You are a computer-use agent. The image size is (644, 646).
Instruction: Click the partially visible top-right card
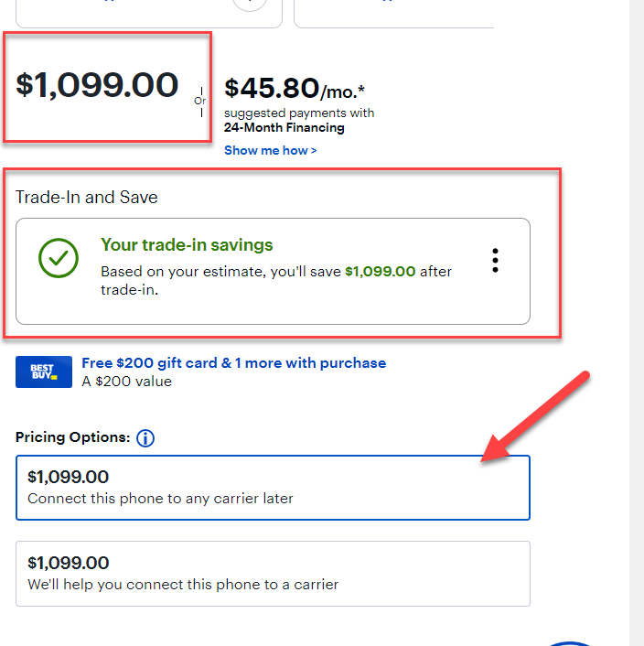coord(394,14)
